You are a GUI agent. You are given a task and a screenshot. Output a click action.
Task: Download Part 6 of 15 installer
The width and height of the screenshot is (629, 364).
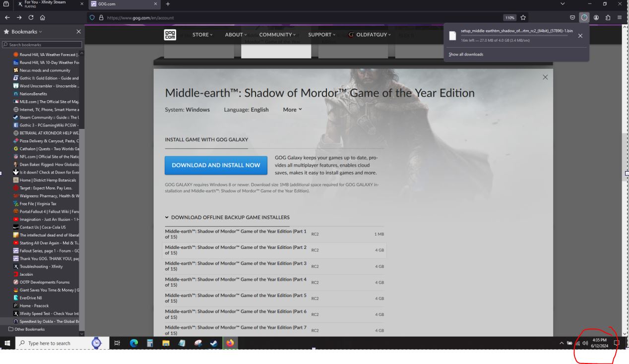(x=274, y=314)
